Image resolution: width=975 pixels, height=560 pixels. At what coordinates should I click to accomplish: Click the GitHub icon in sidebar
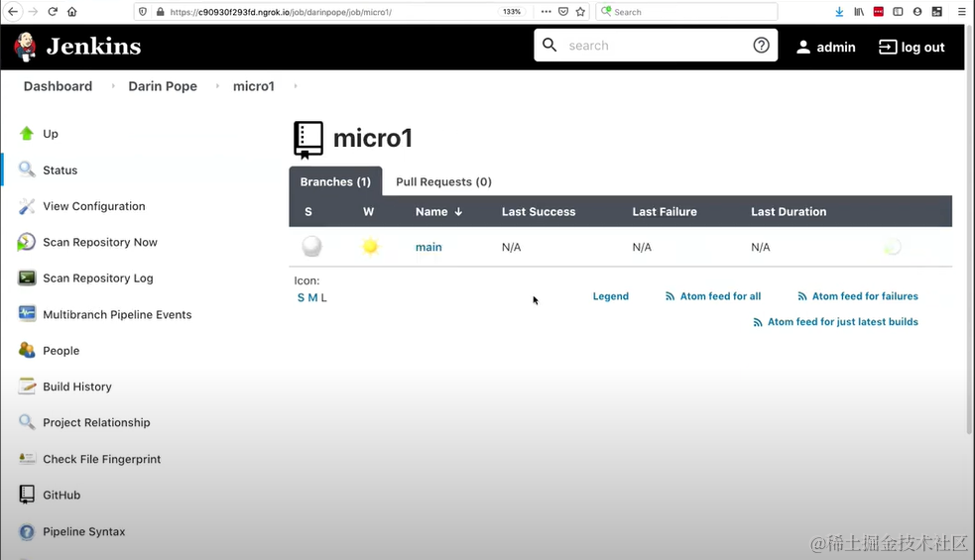point(27,495)
